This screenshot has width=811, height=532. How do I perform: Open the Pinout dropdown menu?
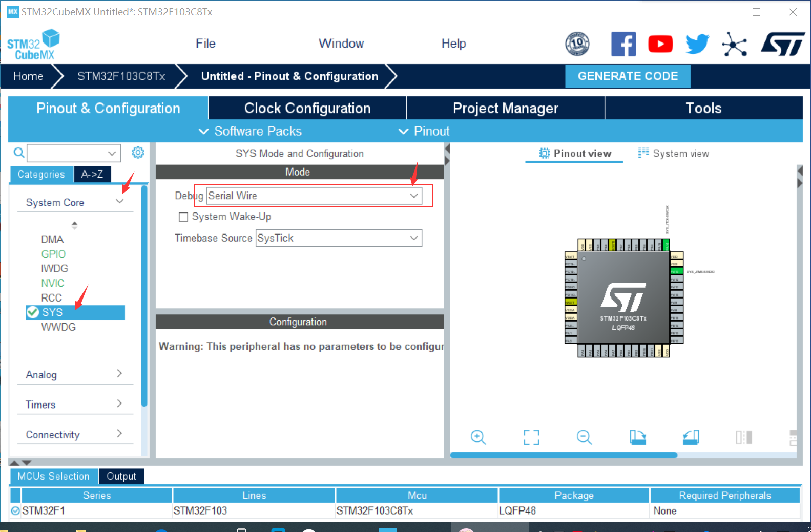pyautogui.click(x=424, y=131)
